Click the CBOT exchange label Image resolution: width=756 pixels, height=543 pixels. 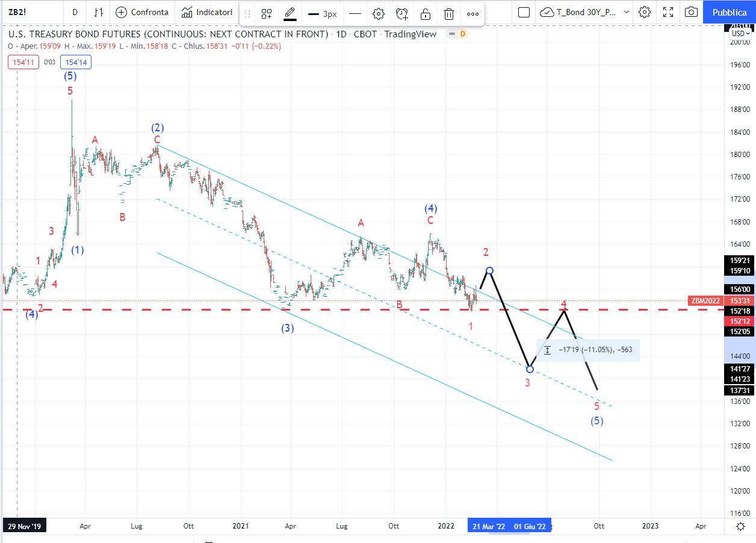(365, 34)
